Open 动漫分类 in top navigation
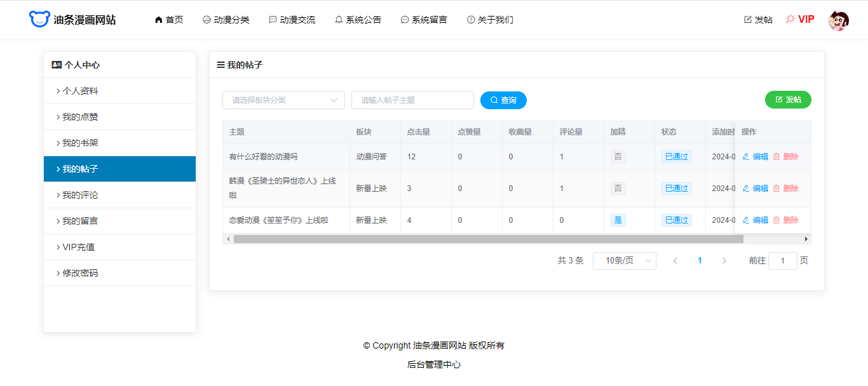The height and width of the screenshot is (386, 868). (226, 20)
